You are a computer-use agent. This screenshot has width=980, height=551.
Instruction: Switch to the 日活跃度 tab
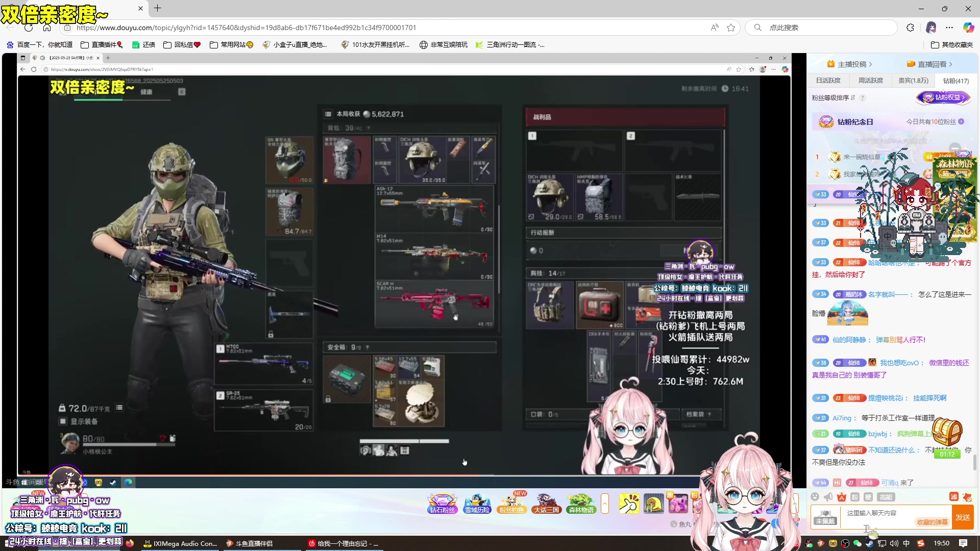[x=828, y=81]
